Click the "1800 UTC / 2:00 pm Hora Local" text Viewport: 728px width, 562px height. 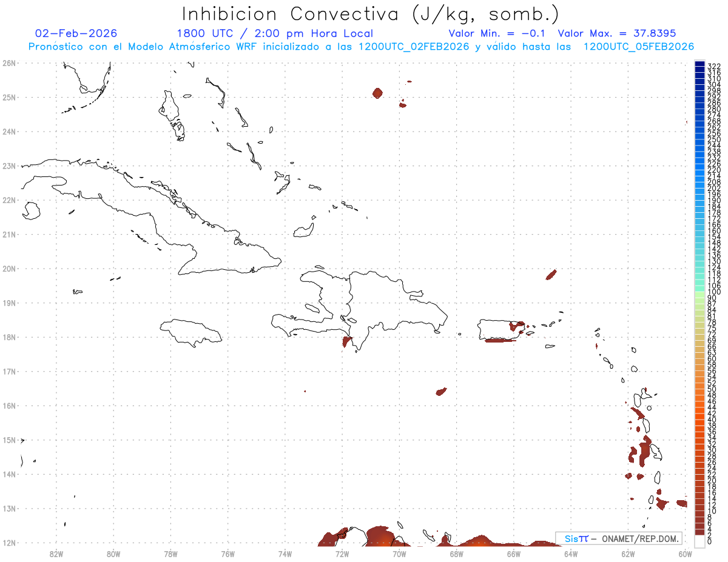[275, 33]
